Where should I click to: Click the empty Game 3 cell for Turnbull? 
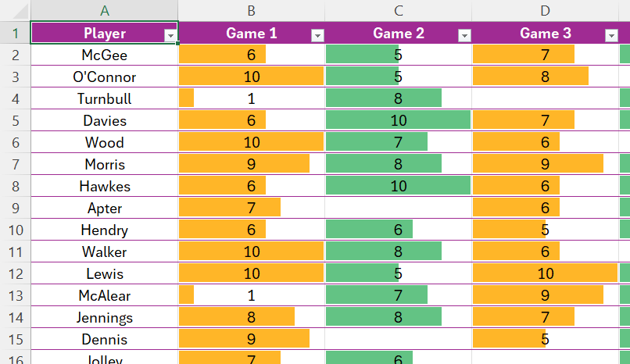545,99
